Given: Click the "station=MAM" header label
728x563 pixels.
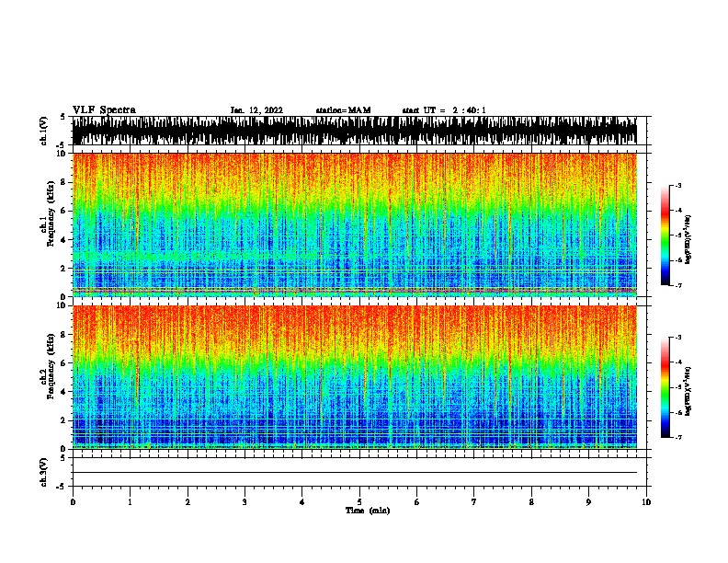Looking at the screenshot, I should pos(344,110).
